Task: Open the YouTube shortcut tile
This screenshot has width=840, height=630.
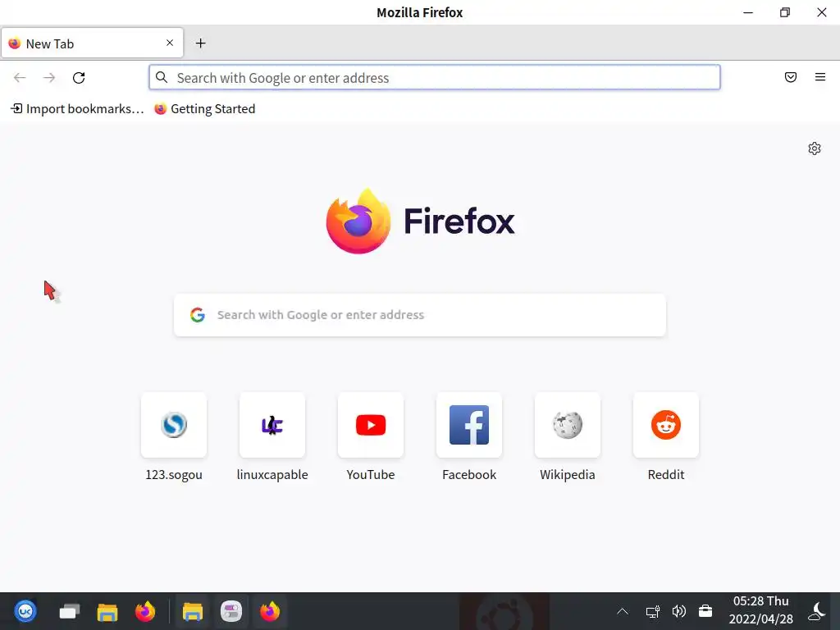Action: (371, 425)
